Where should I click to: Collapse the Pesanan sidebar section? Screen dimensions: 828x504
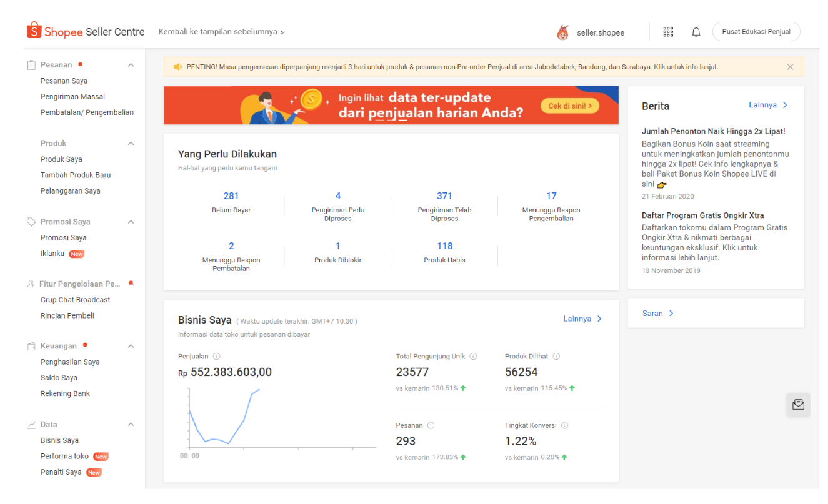131,64
